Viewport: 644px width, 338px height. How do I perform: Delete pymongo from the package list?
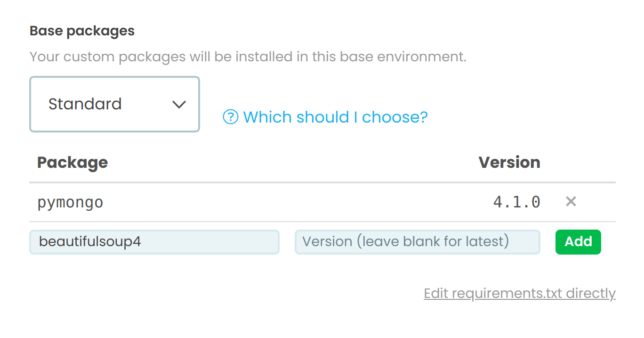click(571, 201)
